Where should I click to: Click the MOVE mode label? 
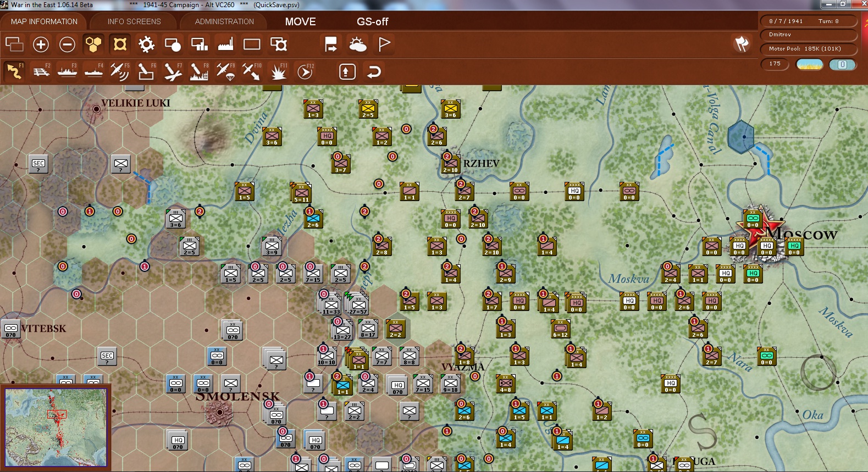click(x=300, y=21)
